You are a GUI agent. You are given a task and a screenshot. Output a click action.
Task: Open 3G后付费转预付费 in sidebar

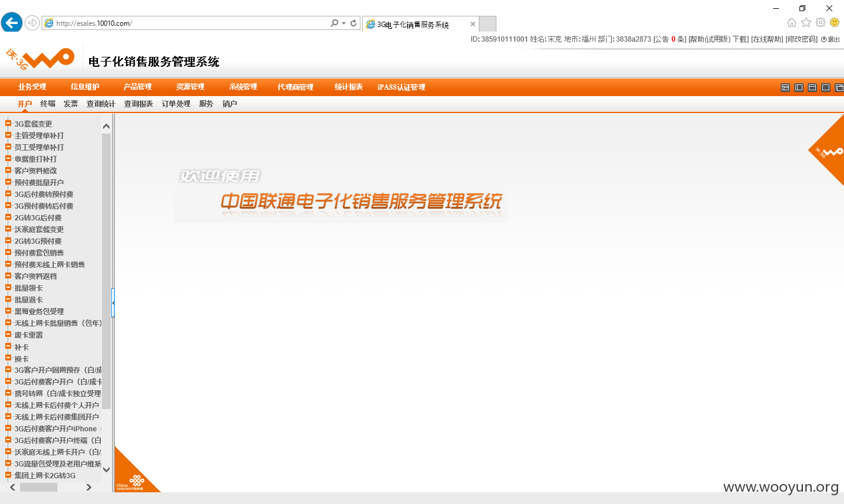click(44, 194)
